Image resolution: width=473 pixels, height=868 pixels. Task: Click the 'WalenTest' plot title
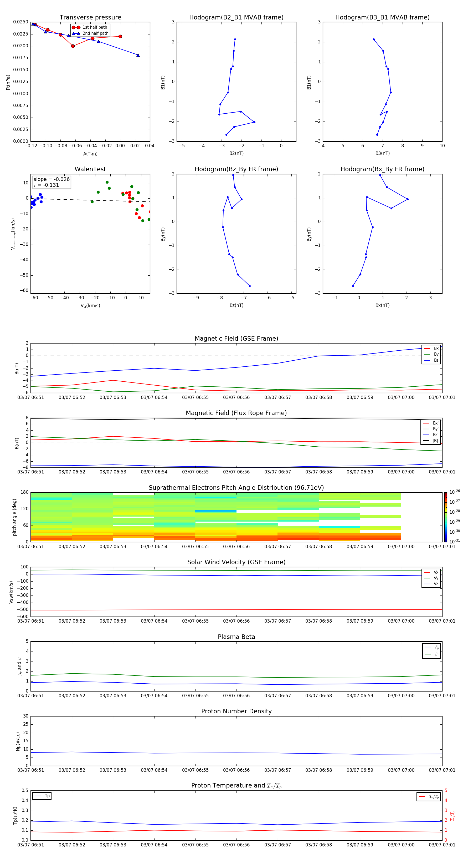(x=90, y=169)
